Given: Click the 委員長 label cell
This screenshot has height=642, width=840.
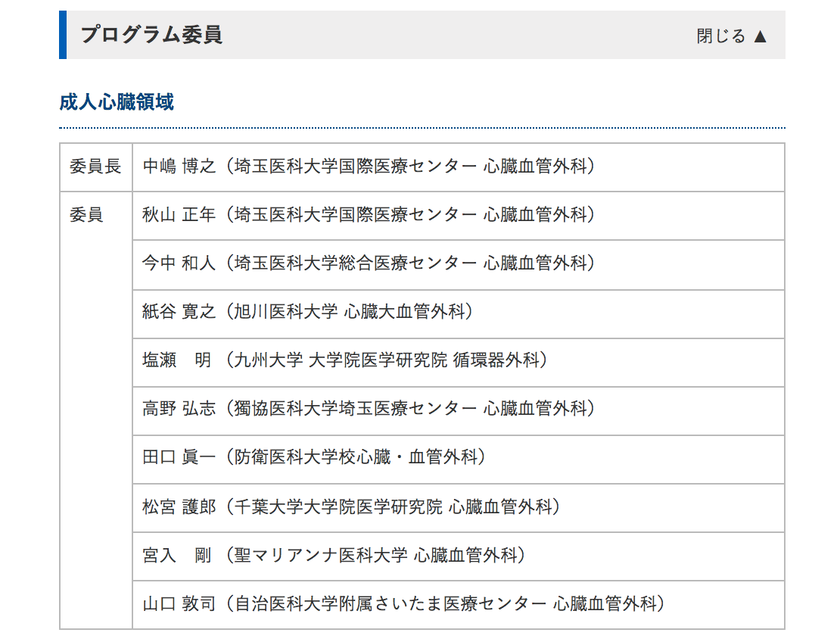Looking at the screenshot, I should [95, 167].
